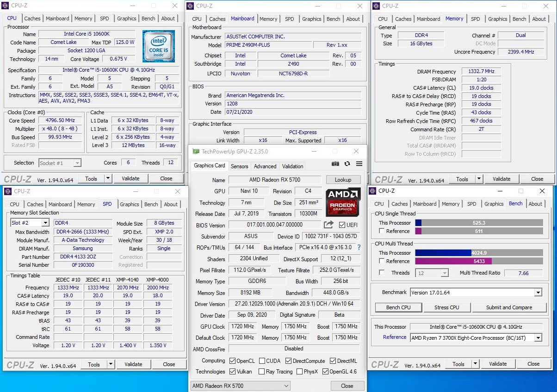The width and height of the screenshot is (557, 392).
Task: Expand Tools dropdown arrow in Bench window
Action: coord(475,364)
